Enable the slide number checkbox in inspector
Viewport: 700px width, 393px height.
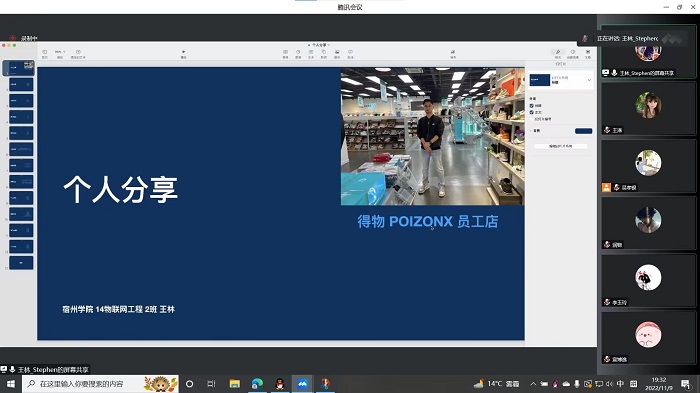(x=532, y=119)
